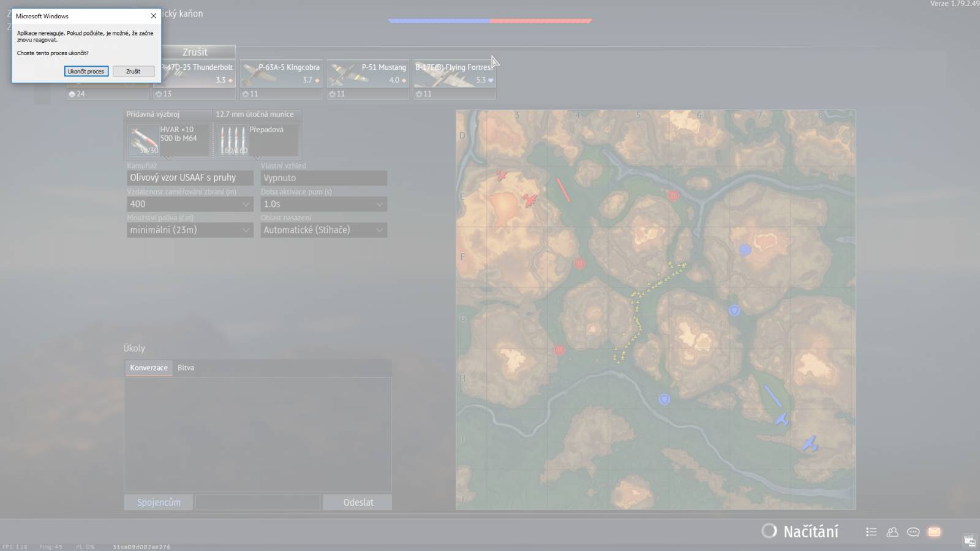Click the blue shield marker in row H
The image size is (980, 551).
click(x=664, y=400)
